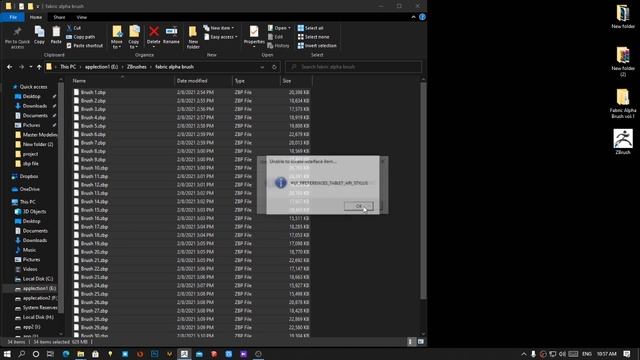Show hidden system tray icons

point(524,354)
